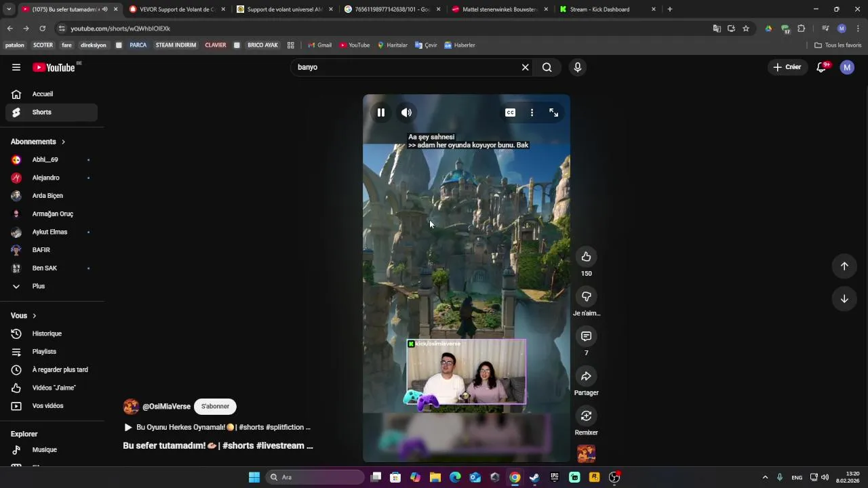Expand the Abonnements section chevron
This screenshot has height=488, width=868.
(x=63, y=142)
